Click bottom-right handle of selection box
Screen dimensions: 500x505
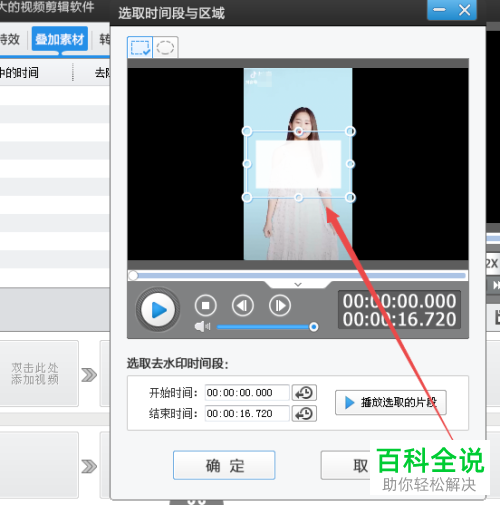350,197
